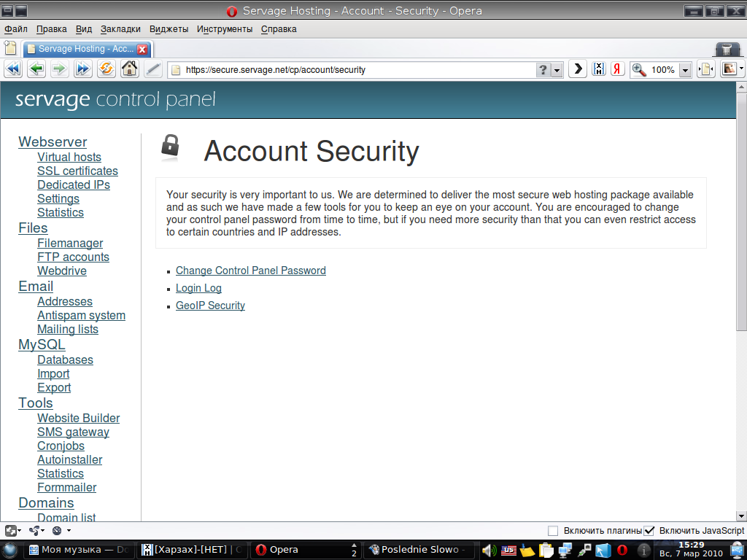This screenshot has height=560, width=747.
Task: Enable the Включить плагины checkbox
Action: click(553, 531)
